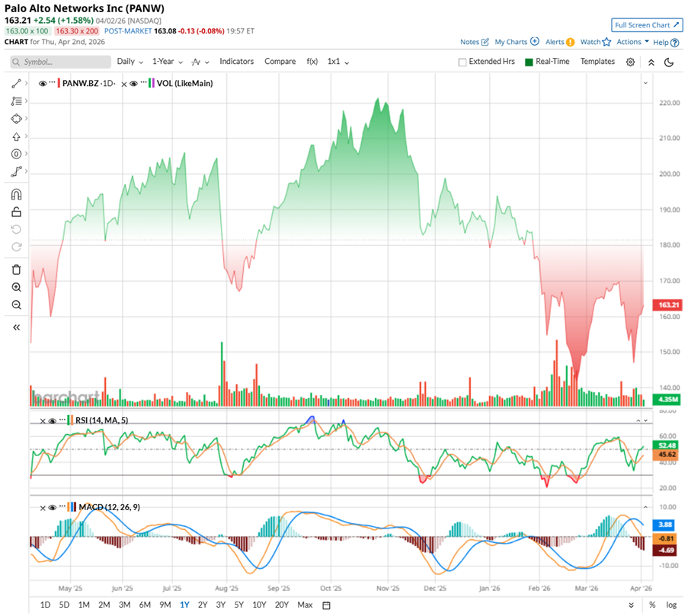
Task: Enable the Extended Hrs checkbox
Action: tap(462, 62)
